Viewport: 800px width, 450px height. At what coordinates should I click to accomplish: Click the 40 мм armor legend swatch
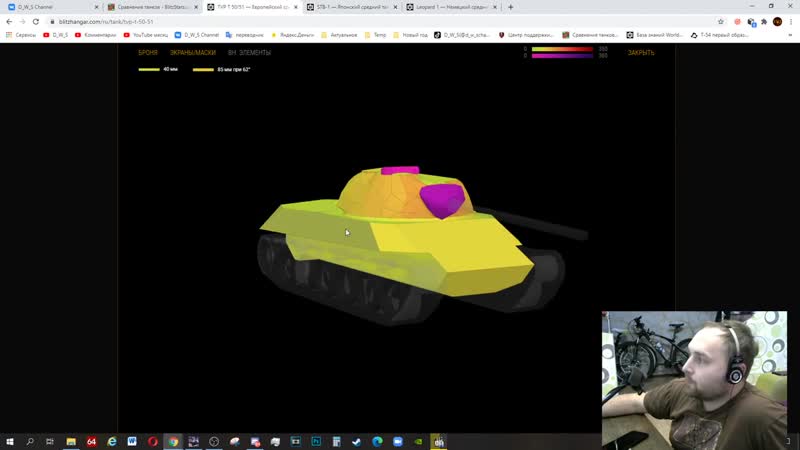pyautogui.click(x=149, y=69)
